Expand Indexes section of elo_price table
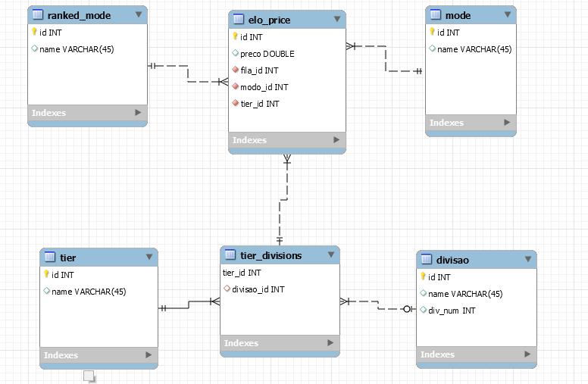 coord(336,140)
